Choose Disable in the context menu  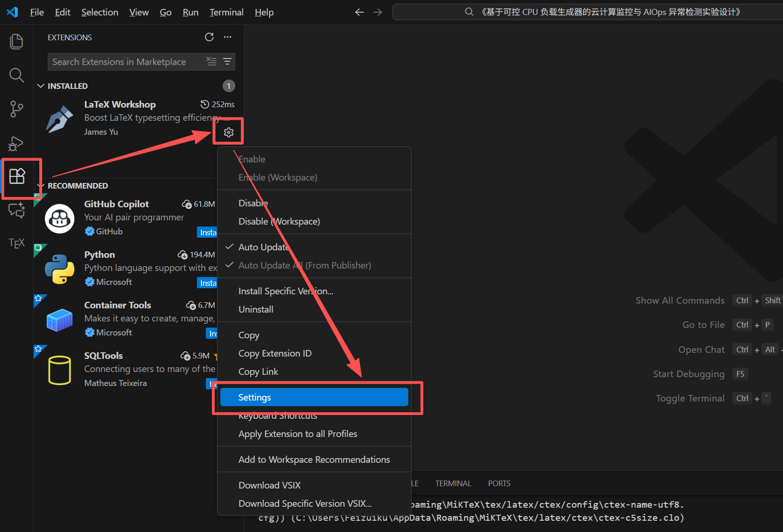pyautogui.click(x=314, y=203)
